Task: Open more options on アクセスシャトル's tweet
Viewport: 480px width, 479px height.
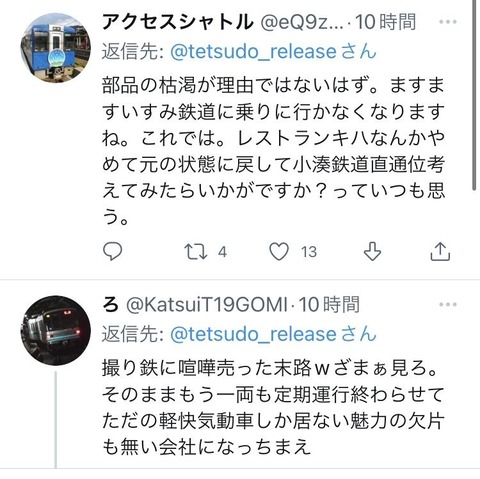Action: tap(448, 22)
